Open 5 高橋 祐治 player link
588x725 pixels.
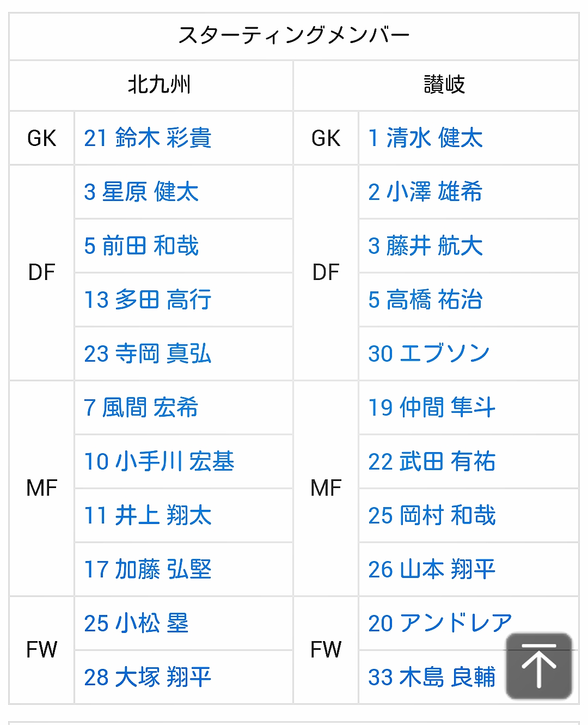click(x=425, y=300)
